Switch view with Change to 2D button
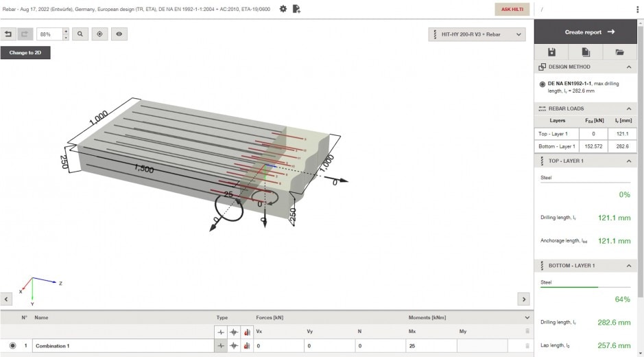 click(x=25, y=53)
